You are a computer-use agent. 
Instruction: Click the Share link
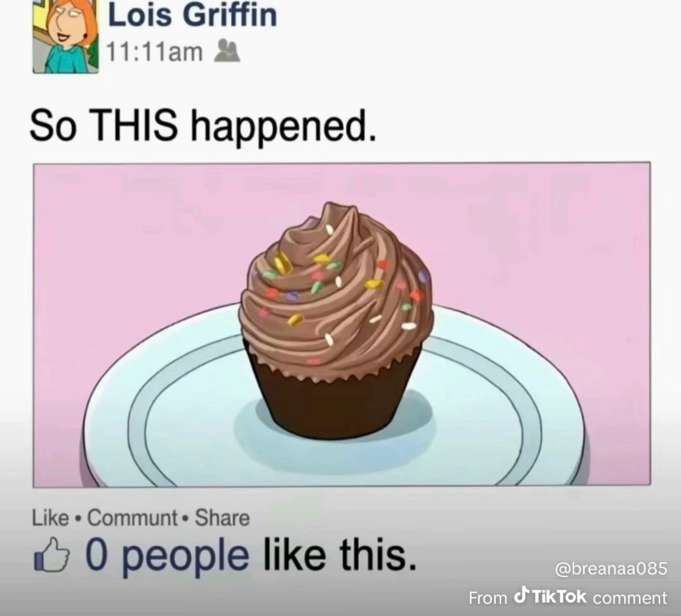tap(222, 518)
